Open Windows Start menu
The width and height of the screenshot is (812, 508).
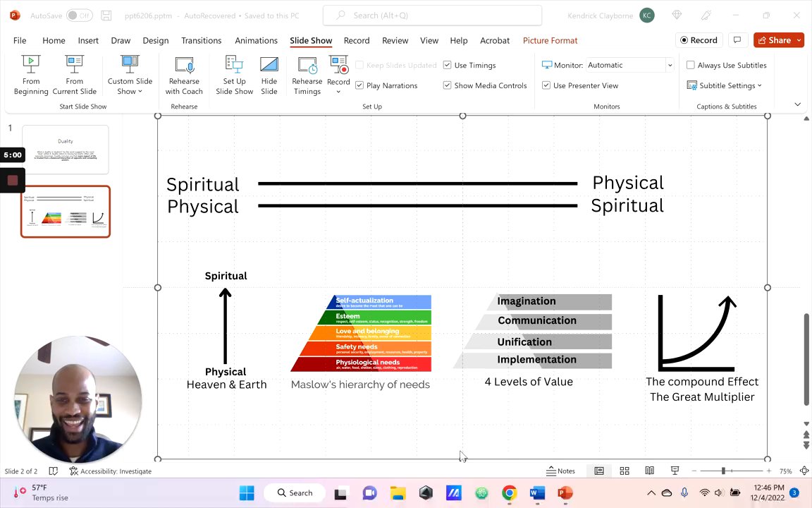pyautogui.click(x=247, y=492)
